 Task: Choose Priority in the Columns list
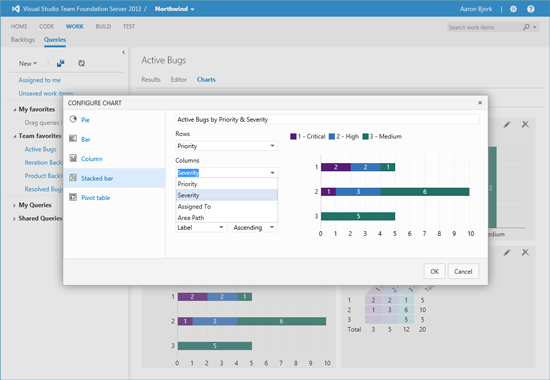[x=227, y=184]
